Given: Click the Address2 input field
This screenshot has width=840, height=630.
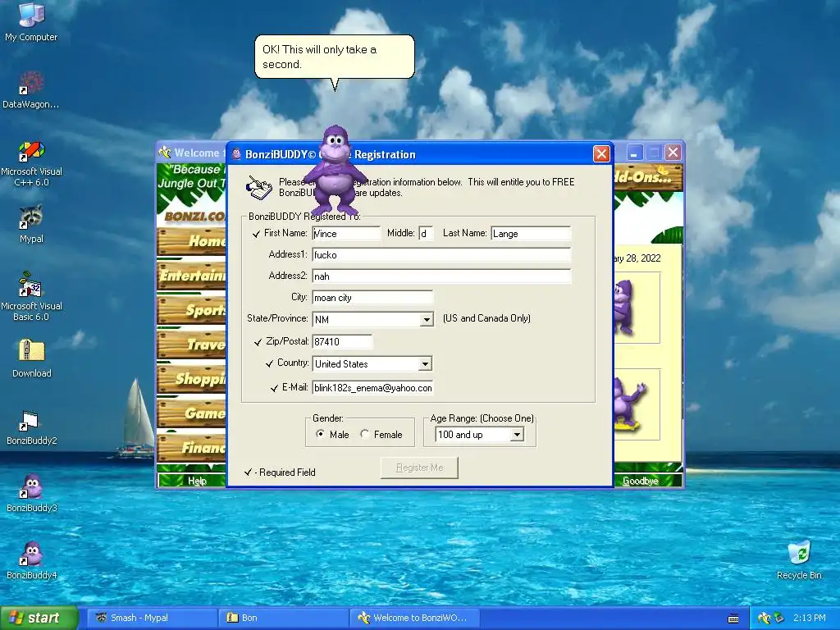Looking at the screenshot, I should click(x=441, y=276).
